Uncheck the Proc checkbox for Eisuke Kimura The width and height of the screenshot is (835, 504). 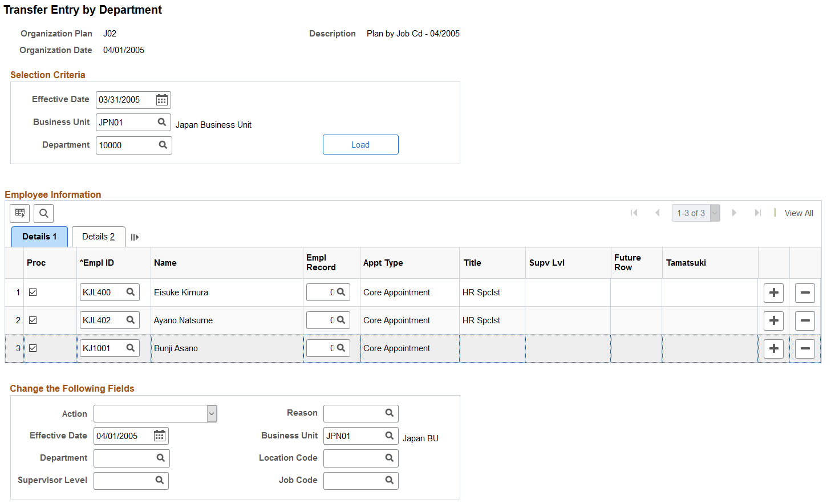pos(33,292)
